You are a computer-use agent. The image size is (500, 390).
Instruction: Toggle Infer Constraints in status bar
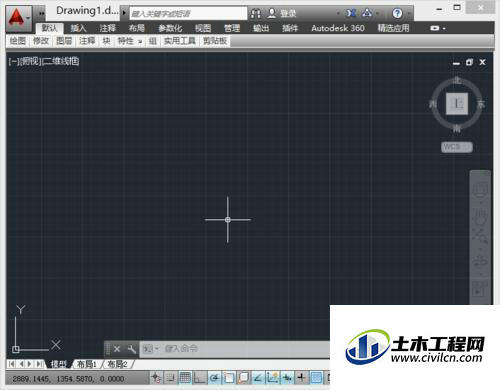point(156,378)
